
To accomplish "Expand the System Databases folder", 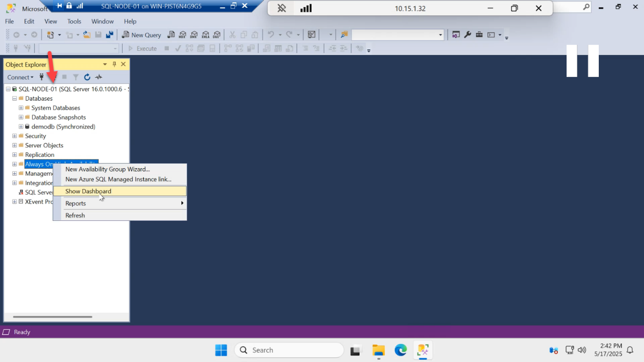I will click(21, 108).
